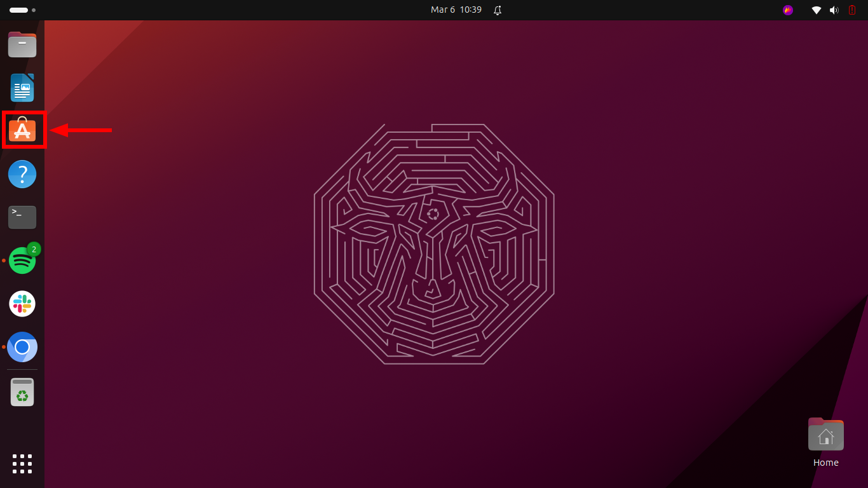868x488 pixels.
Task: Click the notification bell in top bar
Action: tap(498, 10)
